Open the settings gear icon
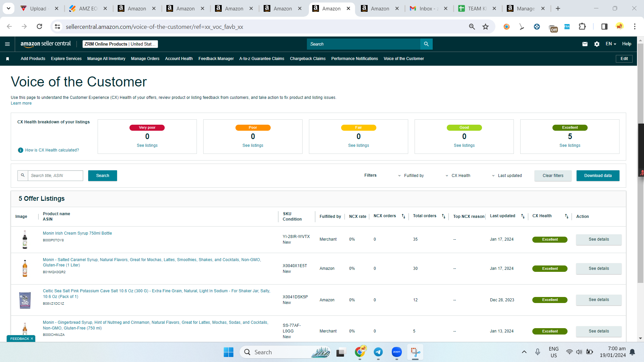Viewport: 644px width, 362px height. [597, 44]
